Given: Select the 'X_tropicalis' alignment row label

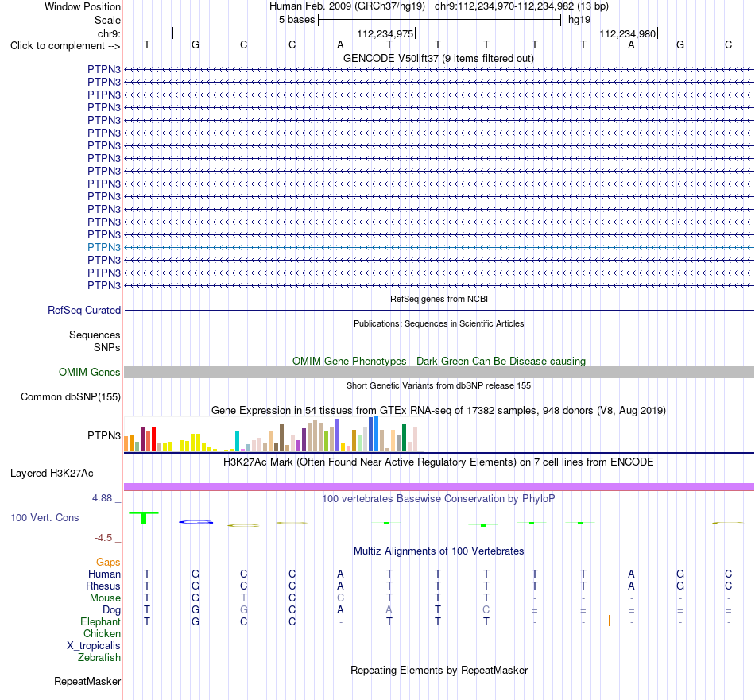Looking at the screenshot, I should pyautogui.click(x=94, y=646).
